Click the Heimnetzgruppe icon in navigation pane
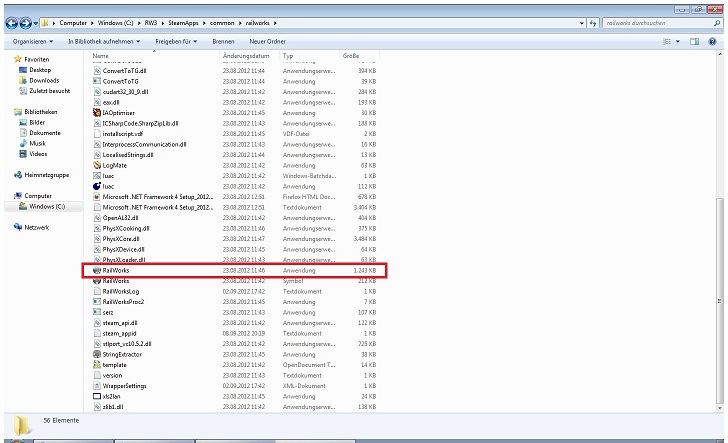This screenshot has width=728, height=443. click(x=18, y=174)
